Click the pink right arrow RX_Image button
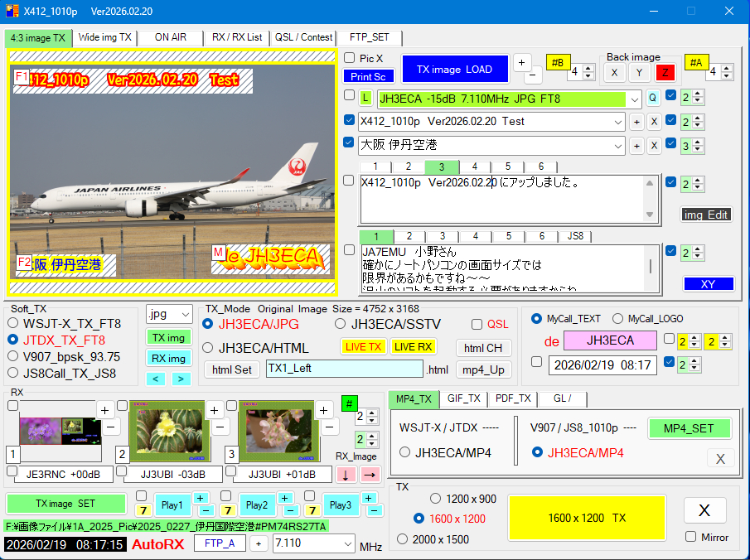 coord(370,474)
